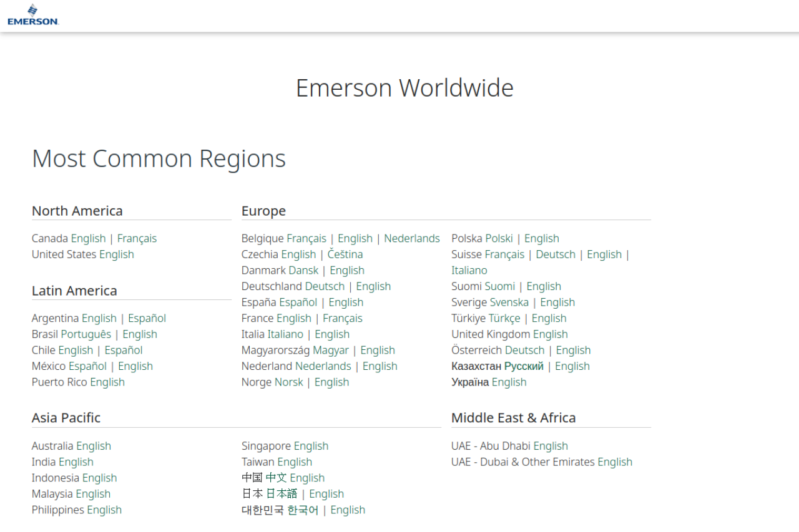Open España Español link
Image resolution: width=799 pixels, height=532 pixels.
coord(298,302)
